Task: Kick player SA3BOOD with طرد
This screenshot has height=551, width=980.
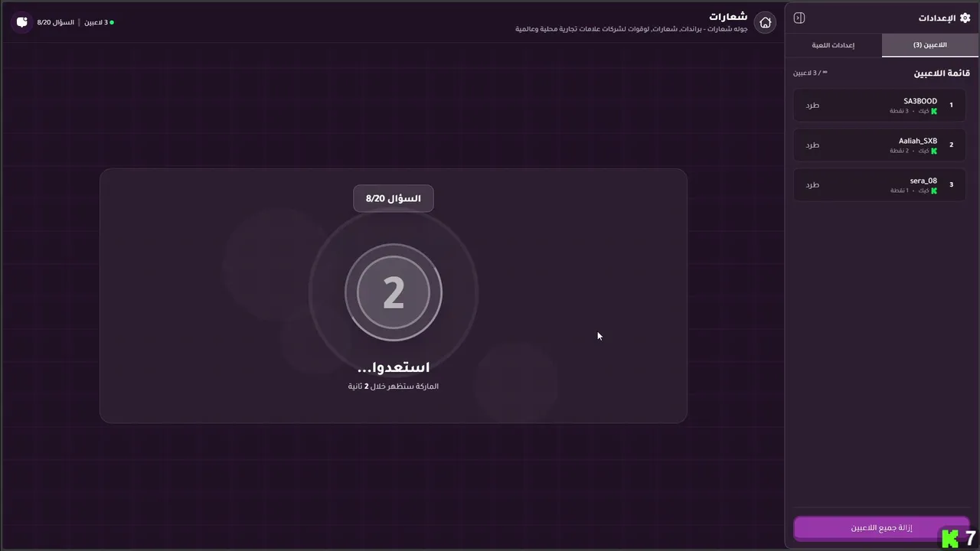Action: click(x=812, y=105)
